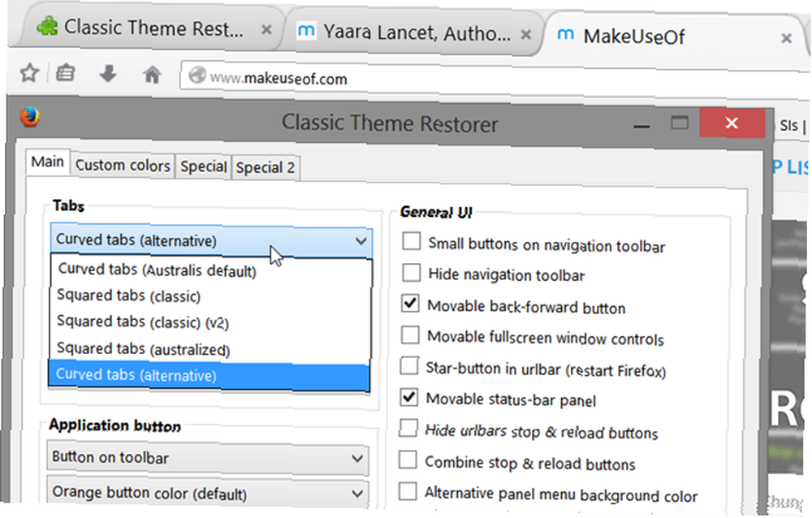Pick the highlighted Curved tabs (alternative) option

click(209, 376)
